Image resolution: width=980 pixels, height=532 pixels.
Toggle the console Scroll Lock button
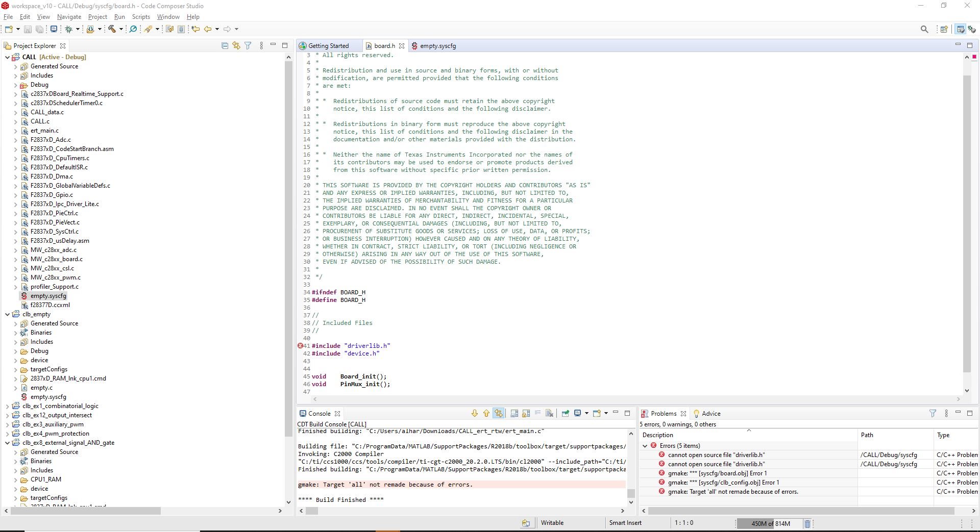526,413
